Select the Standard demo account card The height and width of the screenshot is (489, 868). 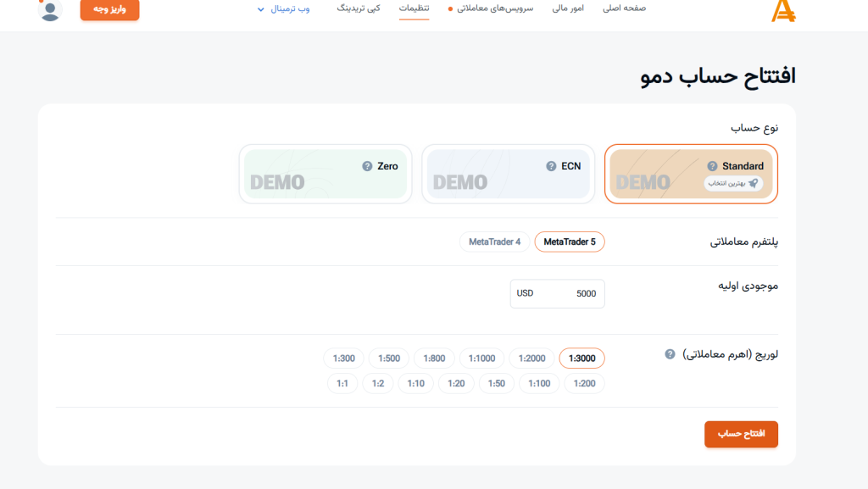click(x=691, y=174)
